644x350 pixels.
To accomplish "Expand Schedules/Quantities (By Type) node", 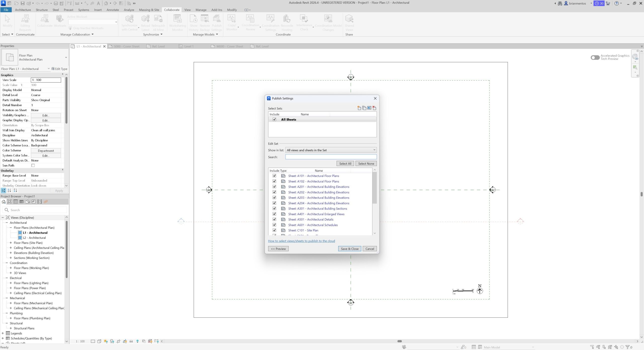I will 3,338.
